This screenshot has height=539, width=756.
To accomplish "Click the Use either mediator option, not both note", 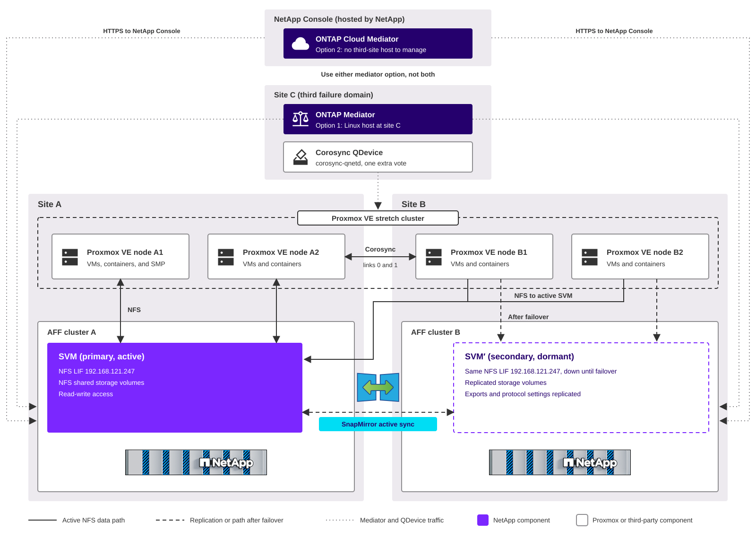I will [x=378, y=74].
